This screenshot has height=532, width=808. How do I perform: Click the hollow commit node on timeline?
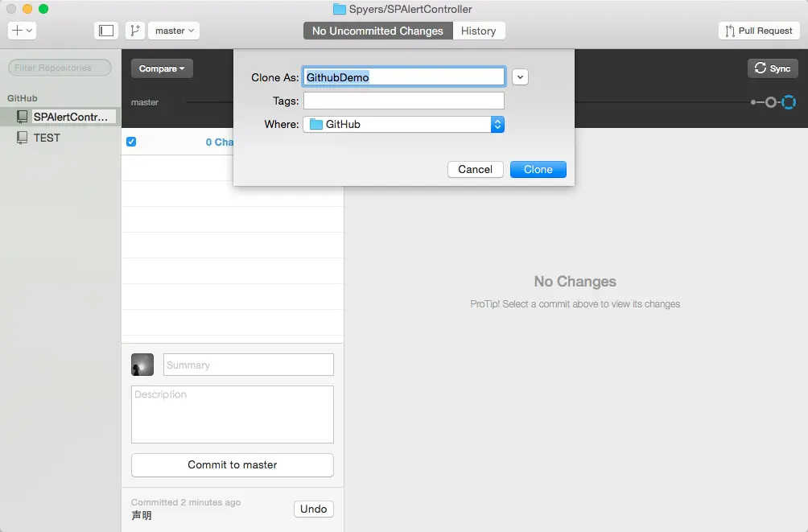(x=770, y=102)
